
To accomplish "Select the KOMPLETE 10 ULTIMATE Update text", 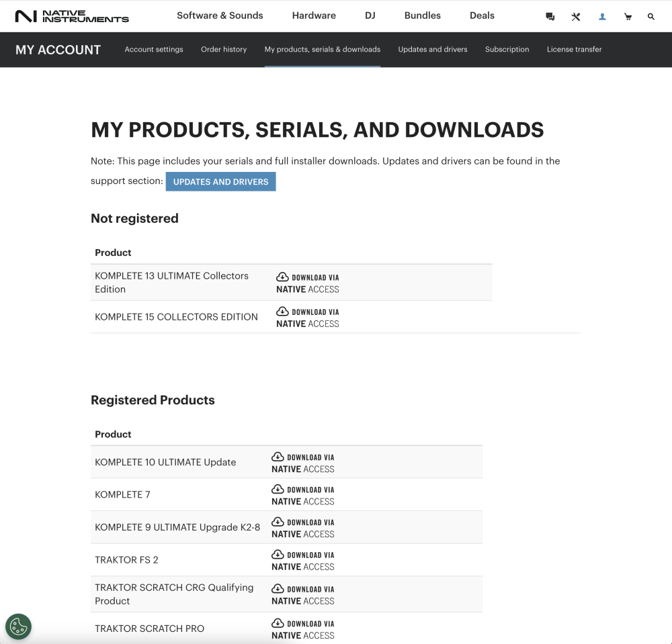I will click(x=165, y=462).
